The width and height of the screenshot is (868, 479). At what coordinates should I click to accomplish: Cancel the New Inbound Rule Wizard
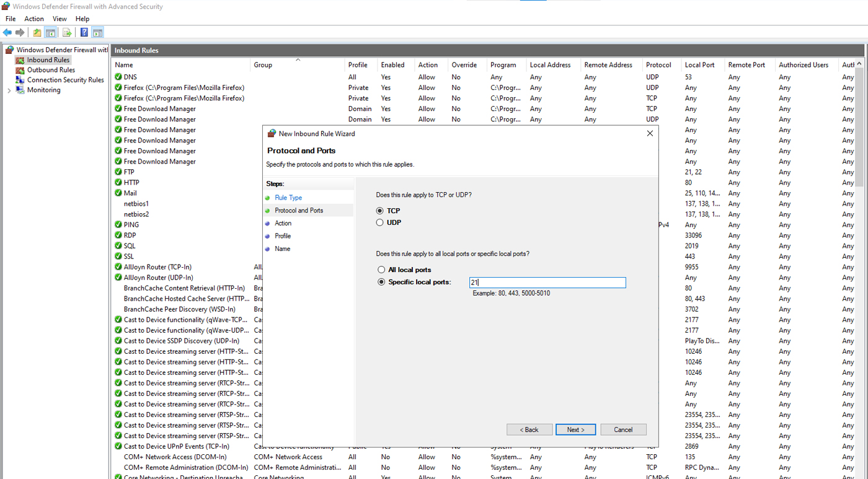point(622,429)
